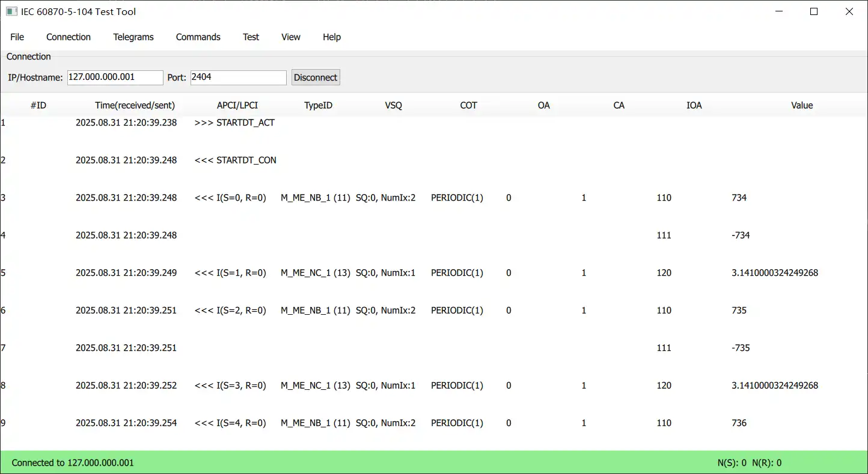Viewport: 868px width, 474px height.
Task: Select the I(S=4, R=0) telegram row
Action: click(x=230, y=423)
